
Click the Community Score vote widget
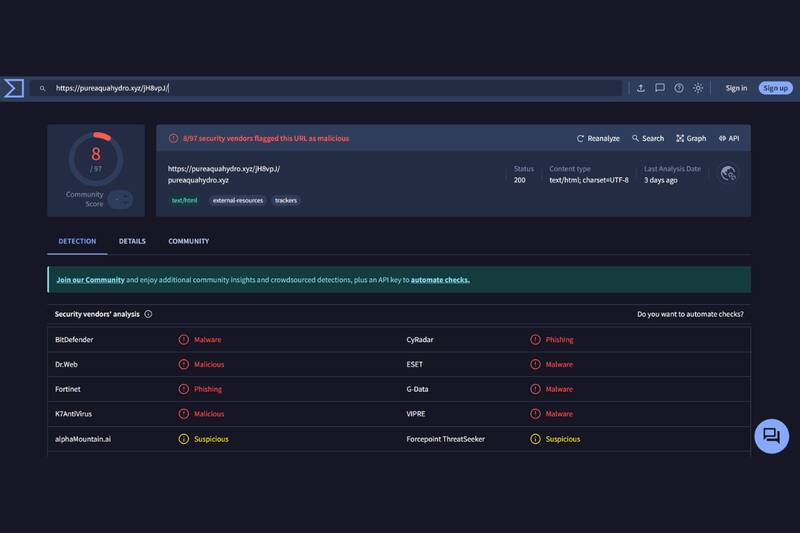pos(120,199)
